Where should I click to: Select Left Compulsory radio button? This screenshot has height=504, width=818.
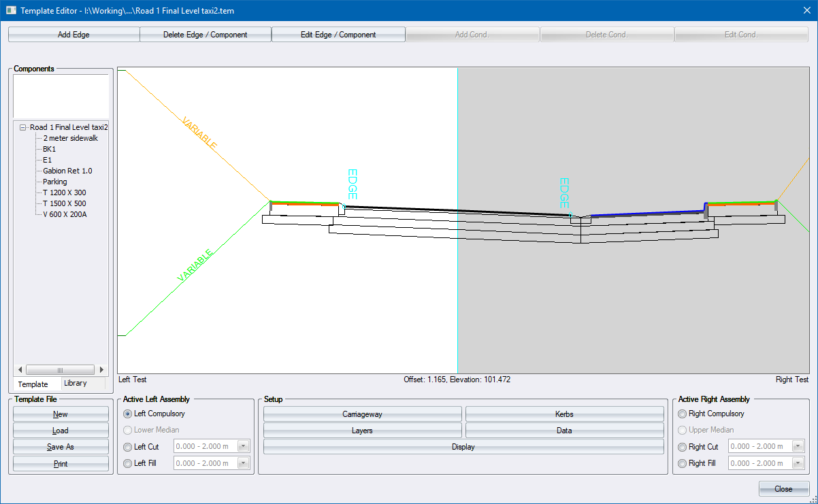(x=128, y=414)
